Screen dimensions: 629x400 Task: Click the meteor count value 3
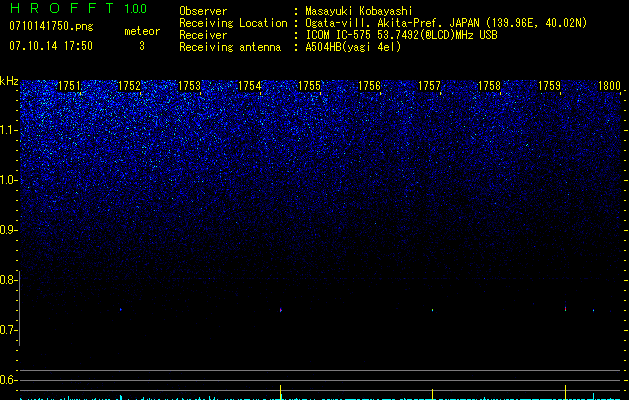coord(142,46)
